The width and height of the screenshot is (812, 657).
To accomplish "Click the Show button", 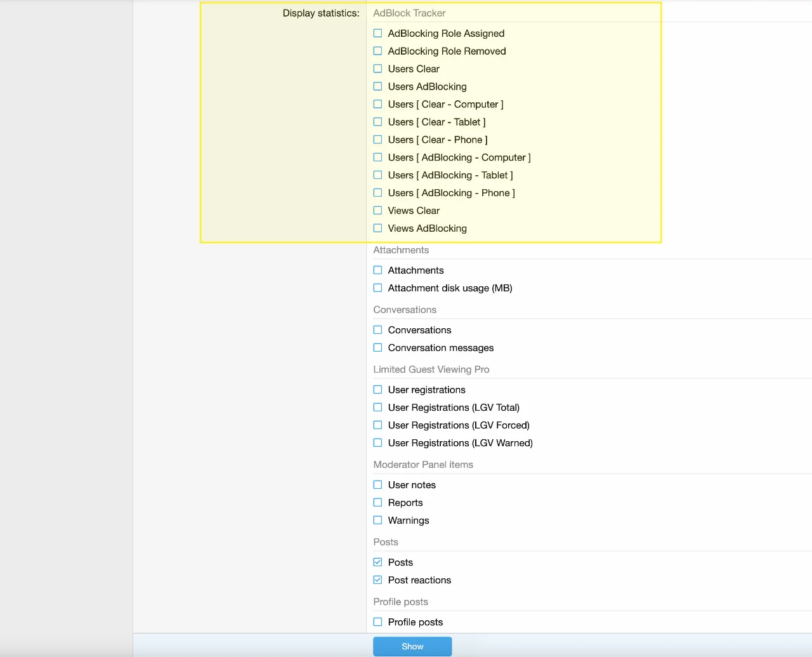I will pos(412,646).
